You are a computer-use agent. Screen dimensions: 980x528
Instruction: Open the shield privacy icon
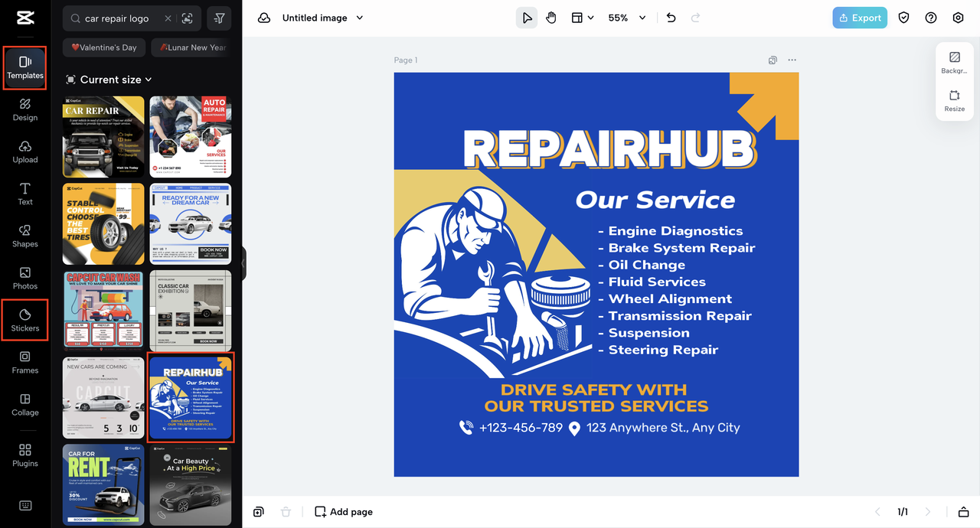point(903,18)
